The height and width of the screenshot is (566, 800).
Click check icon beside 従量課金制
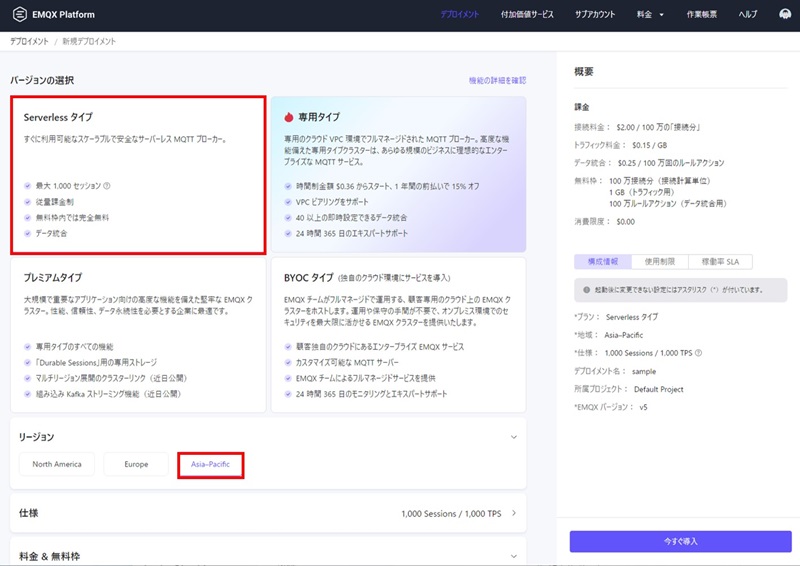pos(28,202)
